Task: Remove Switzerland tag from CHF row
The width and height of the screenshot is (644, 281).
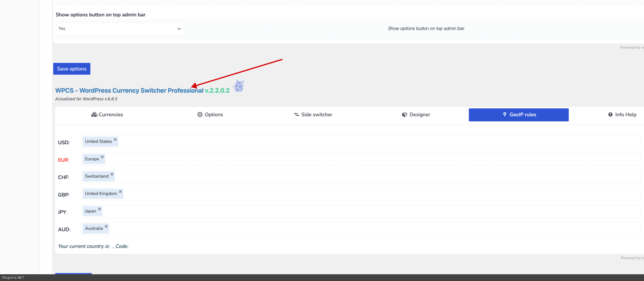Action: 112,174
